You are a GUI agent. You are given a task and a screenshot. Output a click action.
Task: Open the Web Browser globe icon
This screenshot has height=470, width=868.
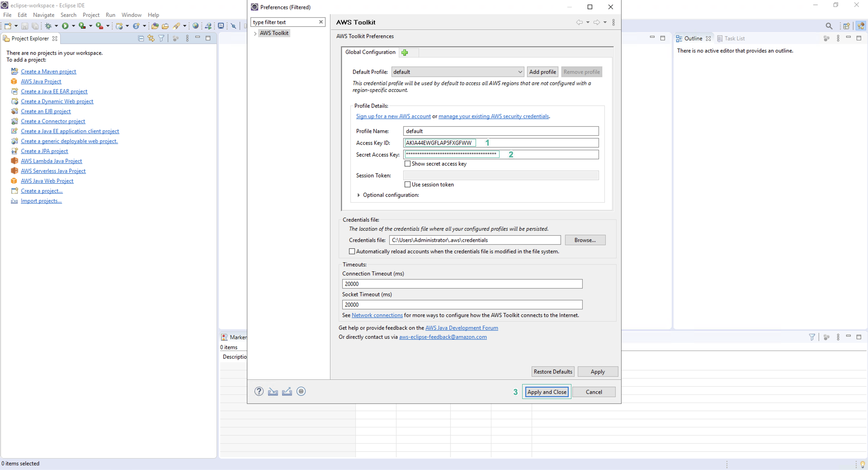(196, 26)
